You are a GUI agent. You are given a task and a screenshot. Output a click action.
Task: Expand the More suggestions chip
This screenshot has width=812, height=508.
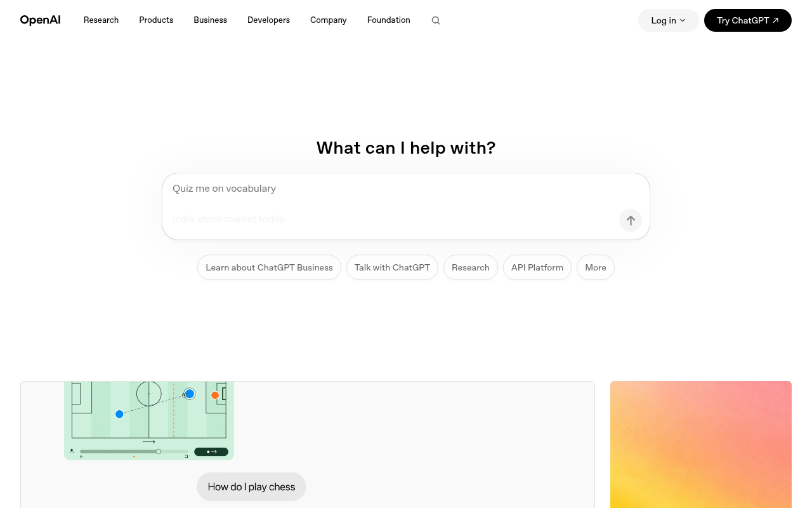tap(596, 267)
